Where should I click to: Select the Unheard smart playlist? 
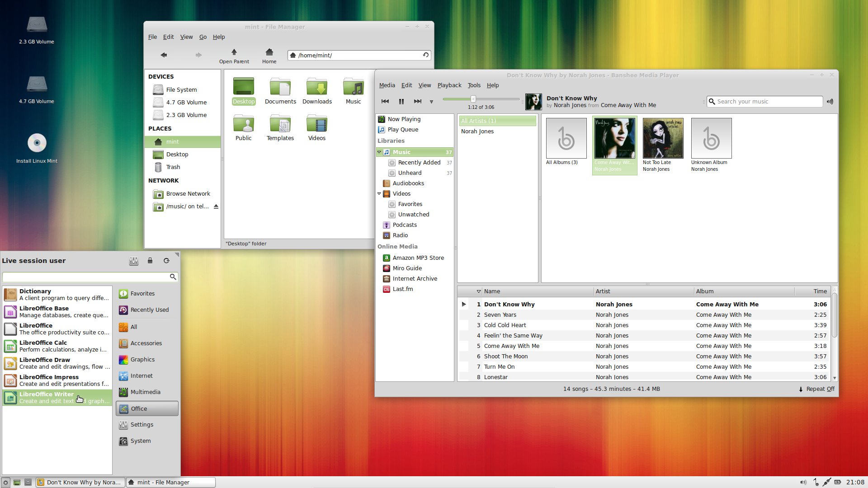[x=410, y=173]
